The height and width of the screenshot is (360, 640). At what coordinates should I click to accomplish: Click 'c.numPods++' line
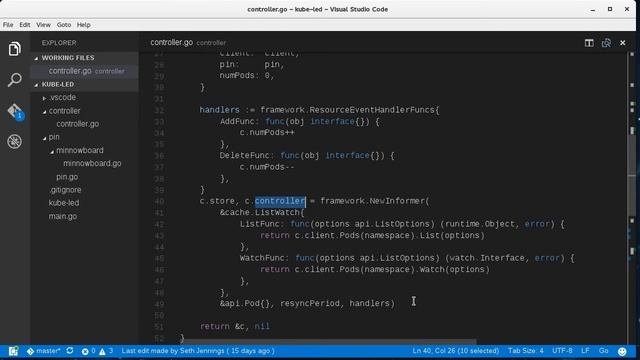(x=267, y=133)
